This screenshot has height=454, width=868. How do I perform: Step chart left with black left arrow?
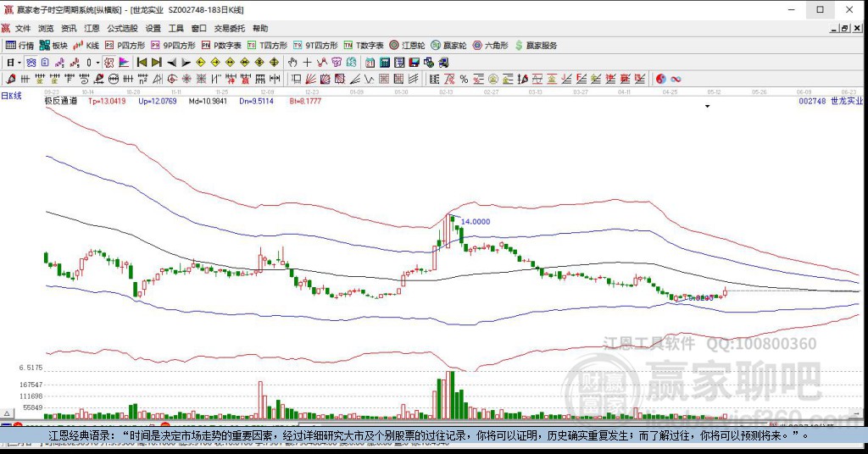point(171,63)
